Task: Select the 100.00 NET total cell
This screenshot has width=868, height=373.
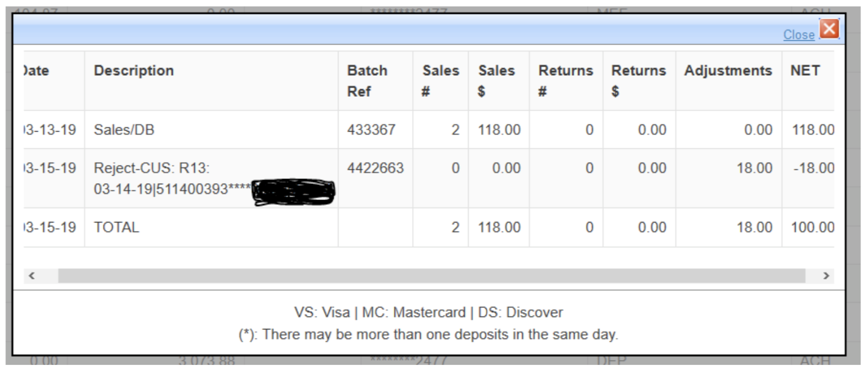Action: [813, 227]
